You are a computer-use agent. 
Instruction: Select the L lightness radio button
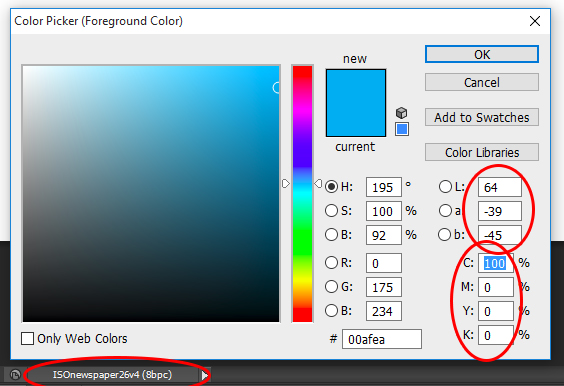click(445, 187)
